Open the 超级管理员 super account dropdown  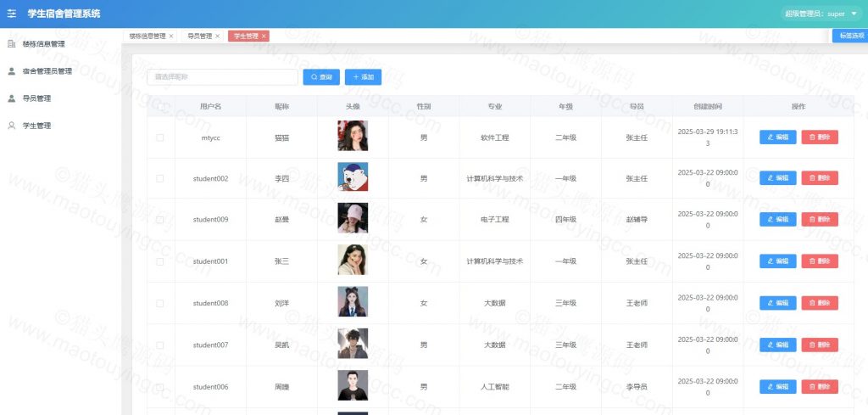click(821, 14)
